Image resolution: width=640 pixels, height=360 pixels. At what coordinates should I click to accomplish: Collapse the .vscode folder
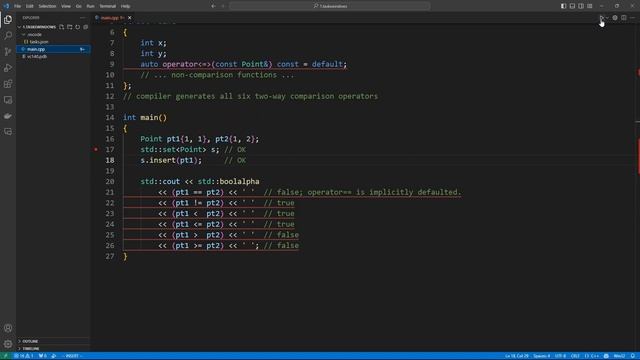[34, 34]
